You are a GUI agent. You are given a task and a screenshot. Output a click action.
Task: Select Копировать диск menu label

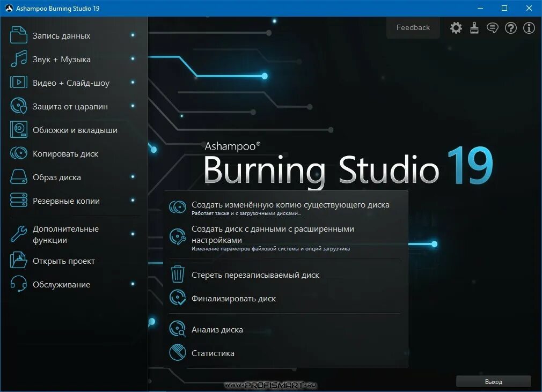tap(65, 154)
